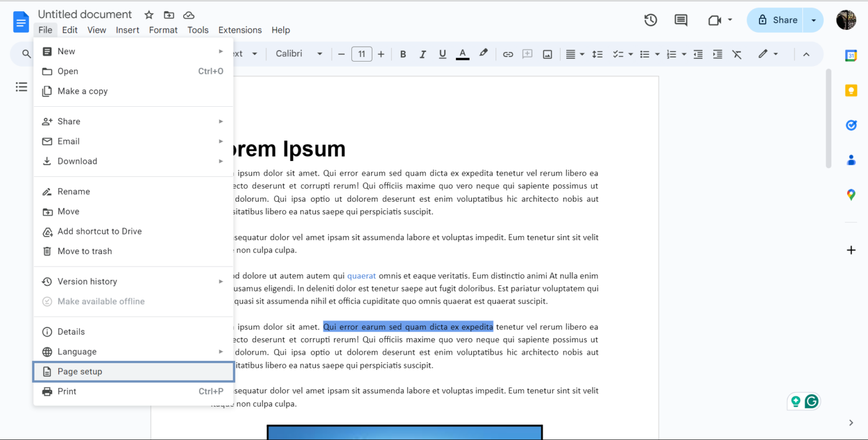Screen dimensions: 868x440
Task: Insert a link
Action: click(508, 54)
